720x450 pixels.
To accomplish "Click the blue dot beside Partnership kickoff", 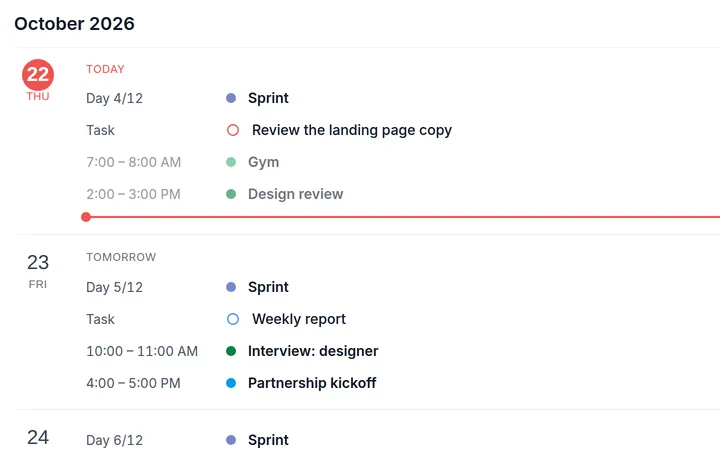I will coord(231,383).
